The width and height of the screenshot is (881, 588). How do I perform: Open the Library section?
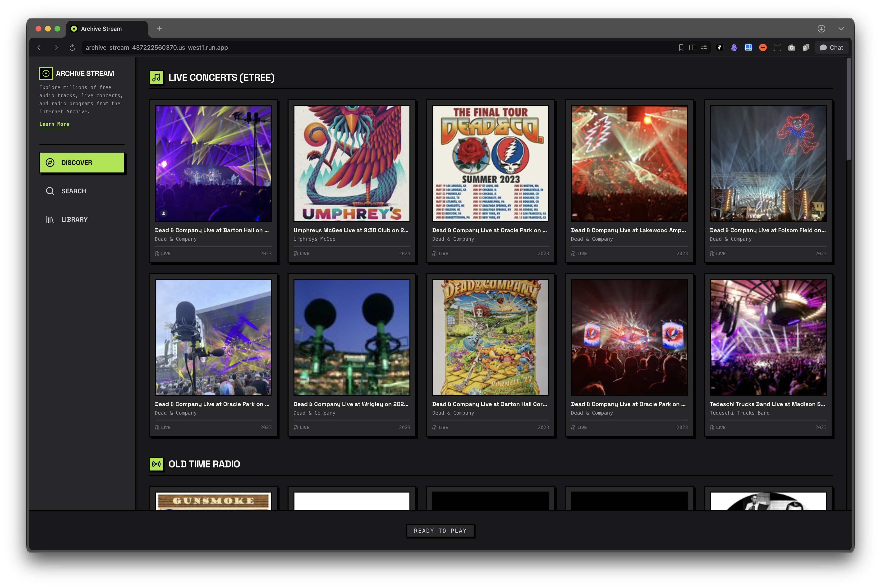point(74,219)
